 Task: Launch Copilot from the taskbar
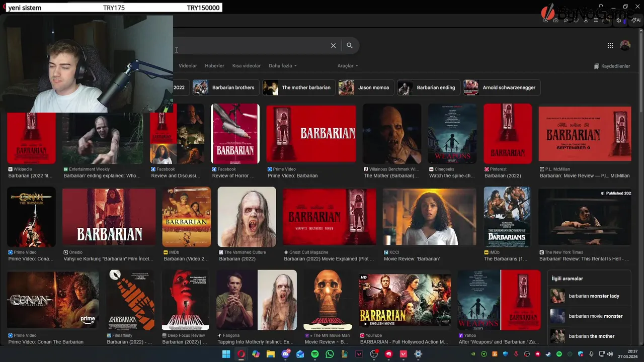click(x=256, y=354)
